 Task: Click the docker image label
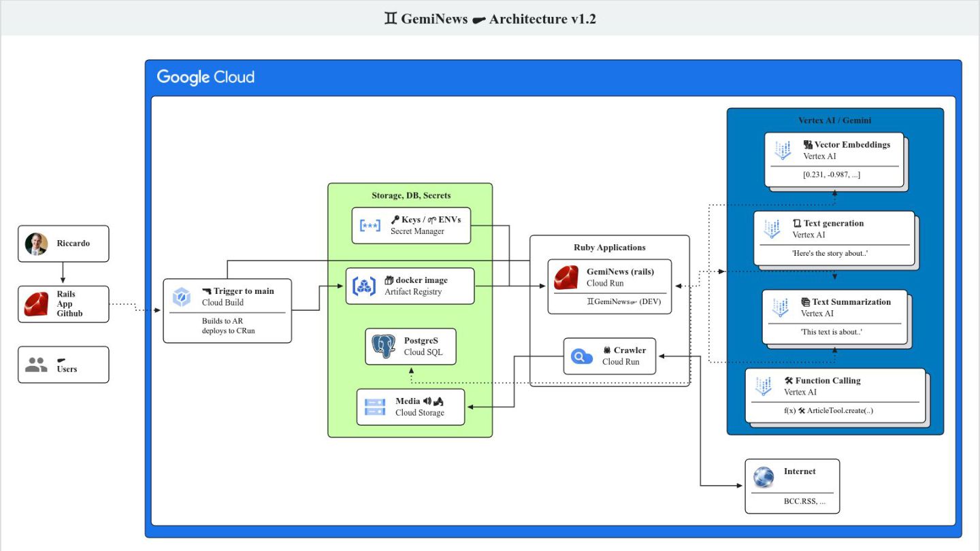416,280
